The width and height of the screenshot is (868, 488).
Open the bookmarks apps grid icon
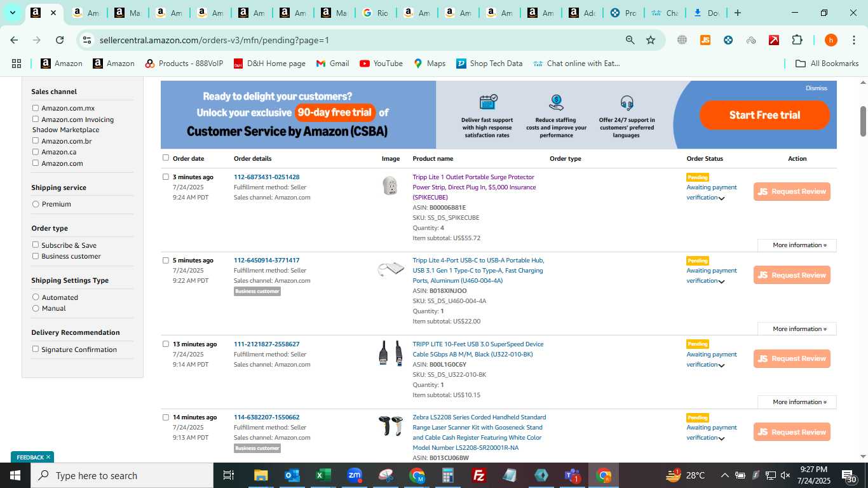17,64
